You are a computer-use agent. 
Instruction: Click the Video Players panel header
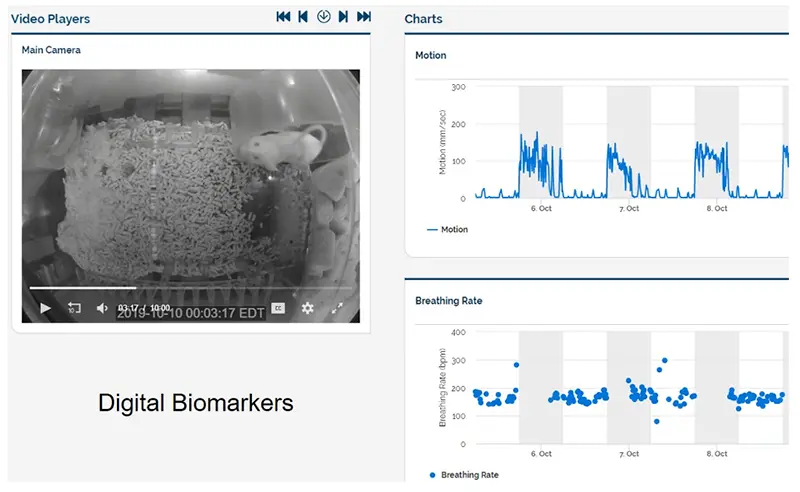[50, 19]
